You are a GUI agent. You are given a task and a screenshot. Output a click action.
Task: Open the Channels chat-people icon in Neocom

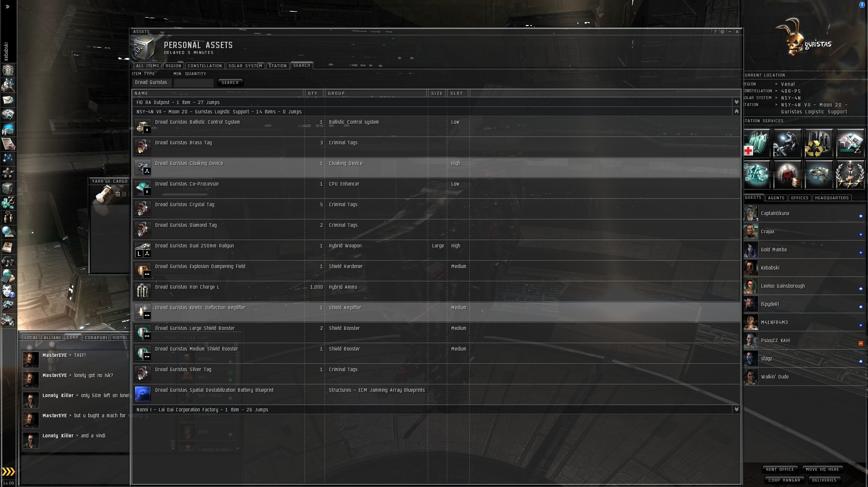(8, 217)
